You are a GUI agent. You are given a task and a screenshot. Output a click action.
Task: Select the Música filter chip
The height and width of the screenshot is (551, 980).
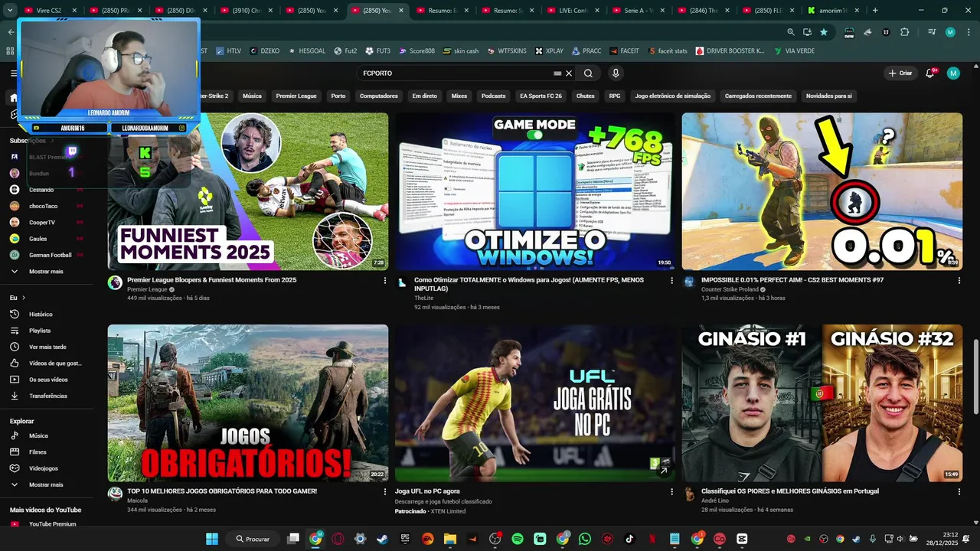(252, 96)
